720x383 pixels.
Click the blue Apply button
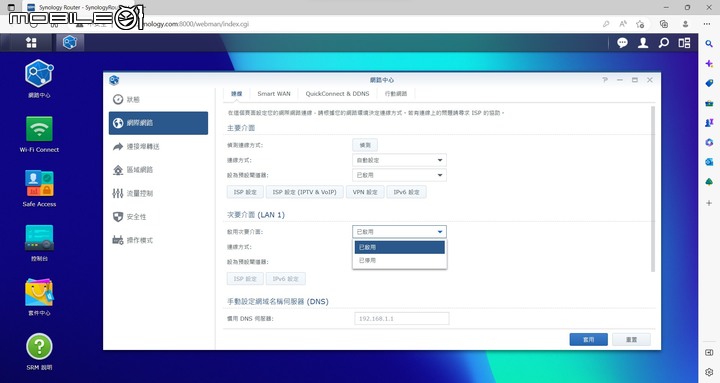589,339
